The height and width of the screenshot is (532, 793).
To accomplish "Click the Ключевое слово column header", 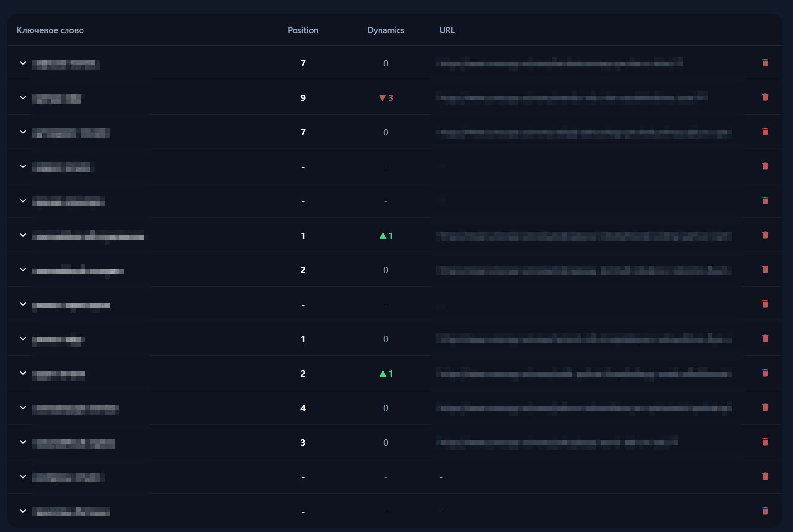I will pyautogui.click(x=50, y=30).
